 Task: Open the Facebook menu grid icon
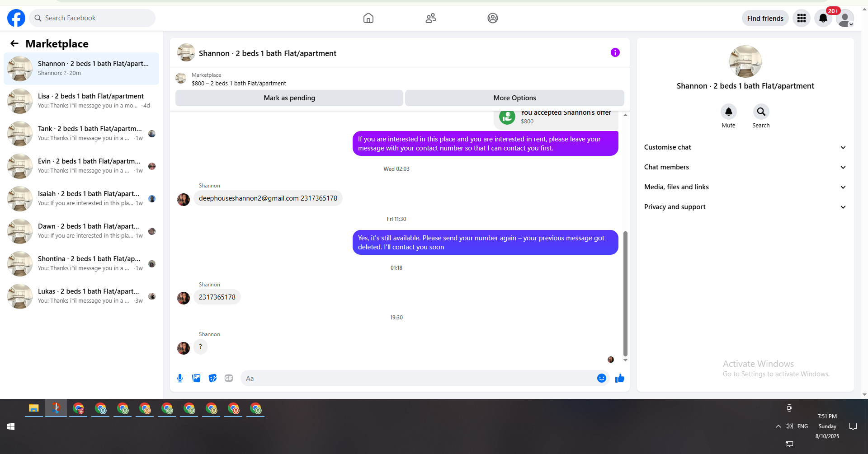[802, 18]
